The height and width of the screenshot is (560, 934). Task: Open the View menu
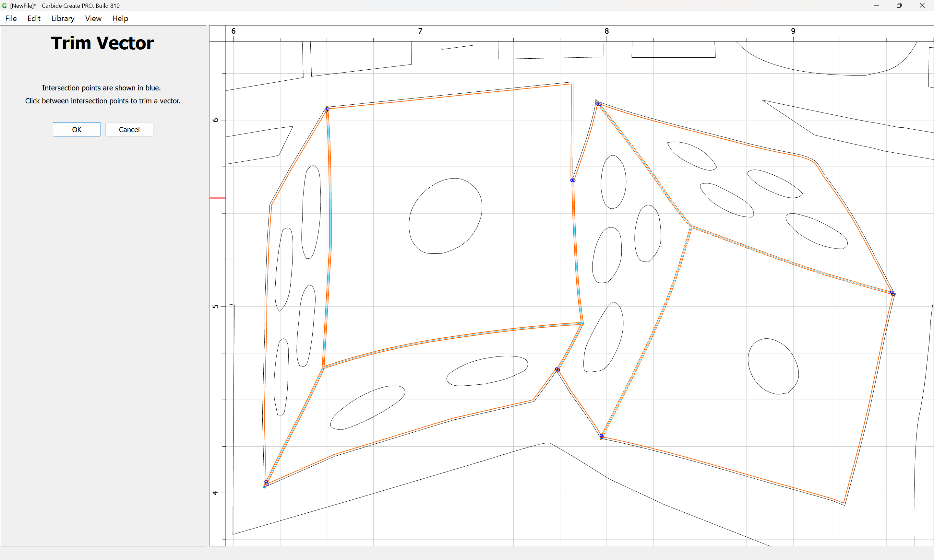point(93,18)
